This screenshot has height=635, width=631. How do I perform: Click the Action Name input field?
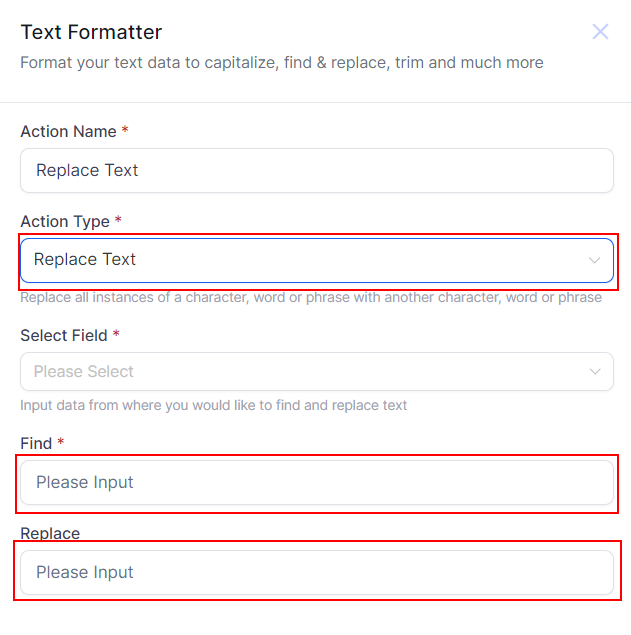pyautogui.click(x=316, y=170)
